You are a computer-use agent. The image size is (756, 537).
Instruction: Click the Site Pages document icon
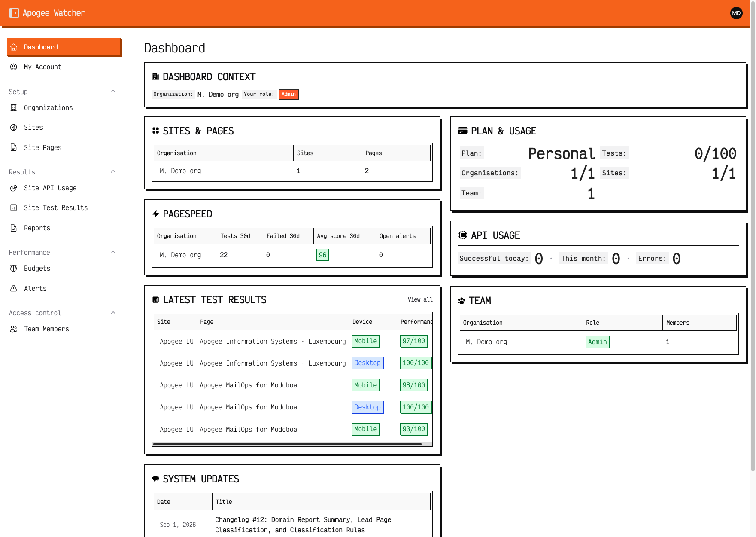(14, 148)
